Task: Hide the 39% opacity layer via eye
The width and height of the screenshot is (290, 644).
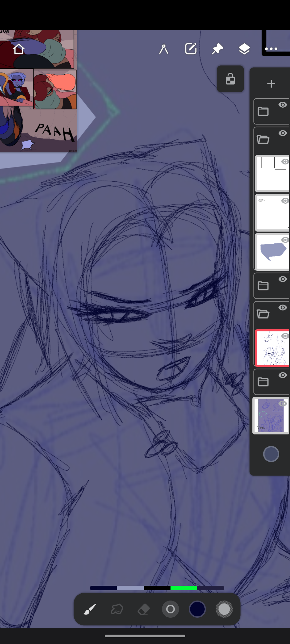Action: coord(282,404)
